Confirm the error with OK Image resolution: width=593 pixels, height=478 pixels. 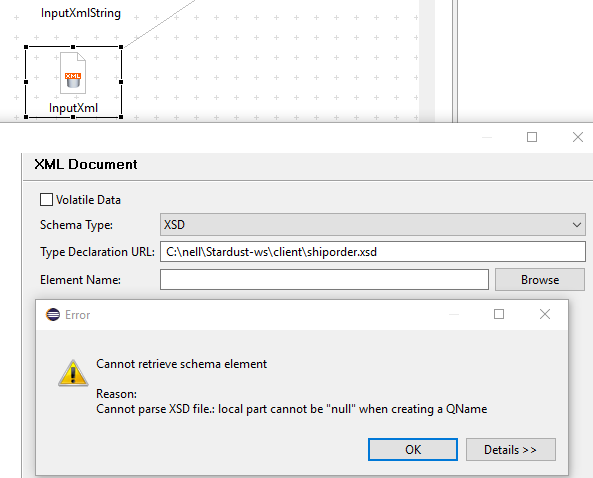413,450
